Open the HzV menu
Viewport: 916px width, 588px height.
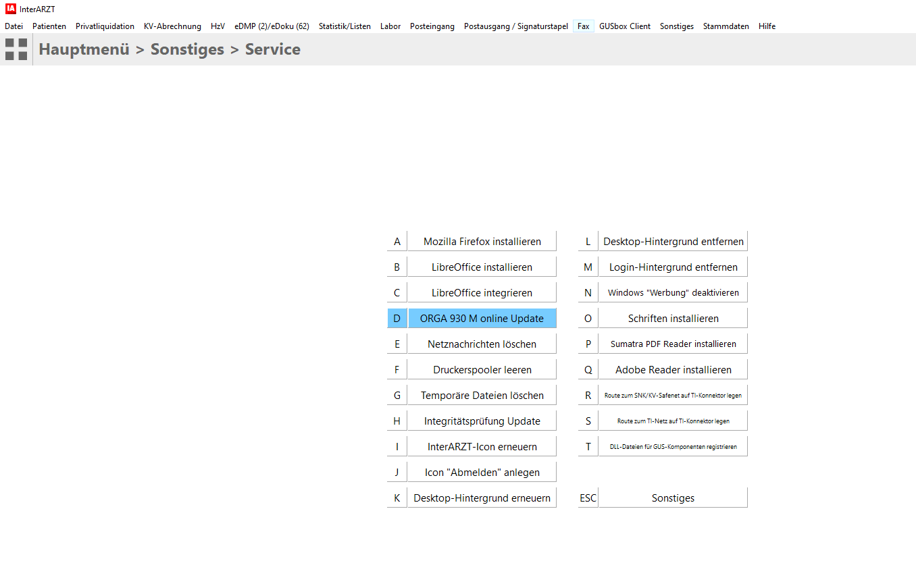coord(218,26)
